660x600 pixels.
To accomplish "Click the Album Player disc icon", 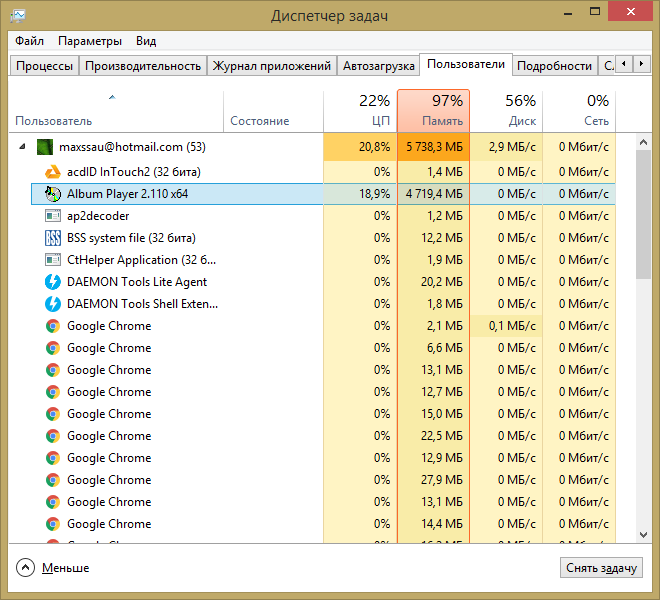I will coord(53,194).
